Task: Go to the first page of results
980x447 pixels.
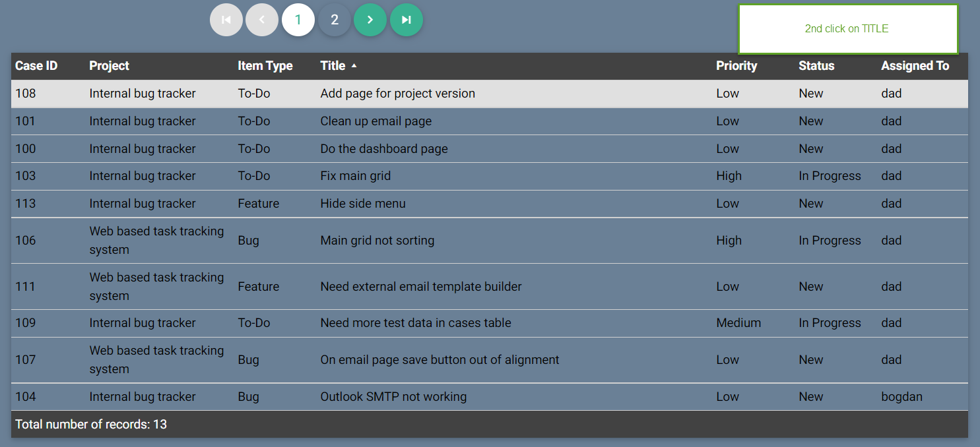Action: click(226, 20)
